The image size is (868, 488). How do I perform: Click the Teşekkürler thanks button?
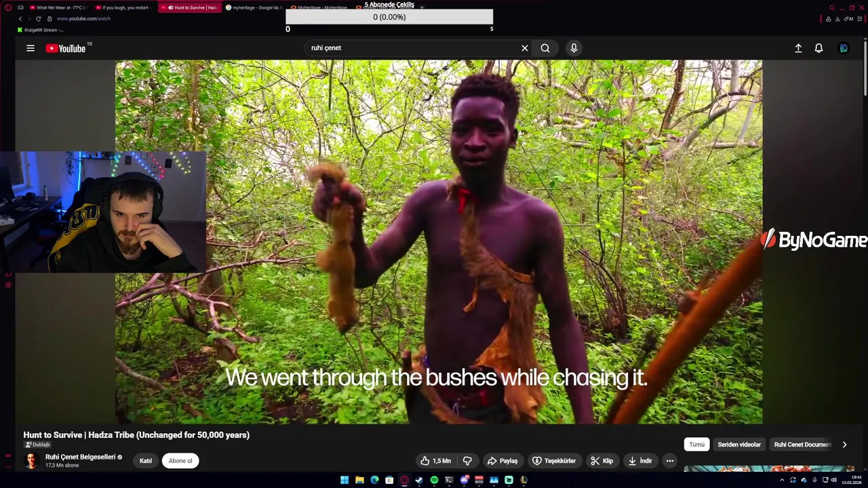[554, 461]
